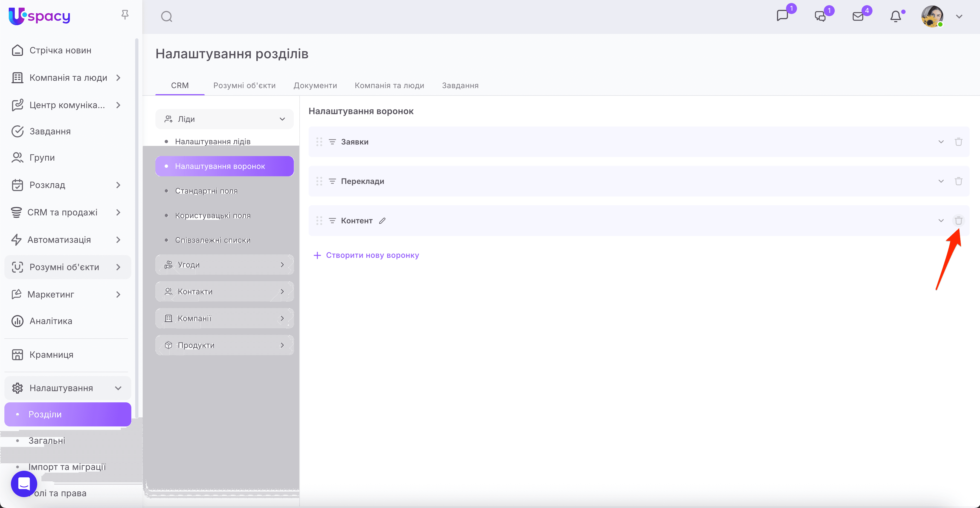This screenshot has width=980, height=508.
Task: Click the pencil icon next to Контент
Action: [382, 221]
